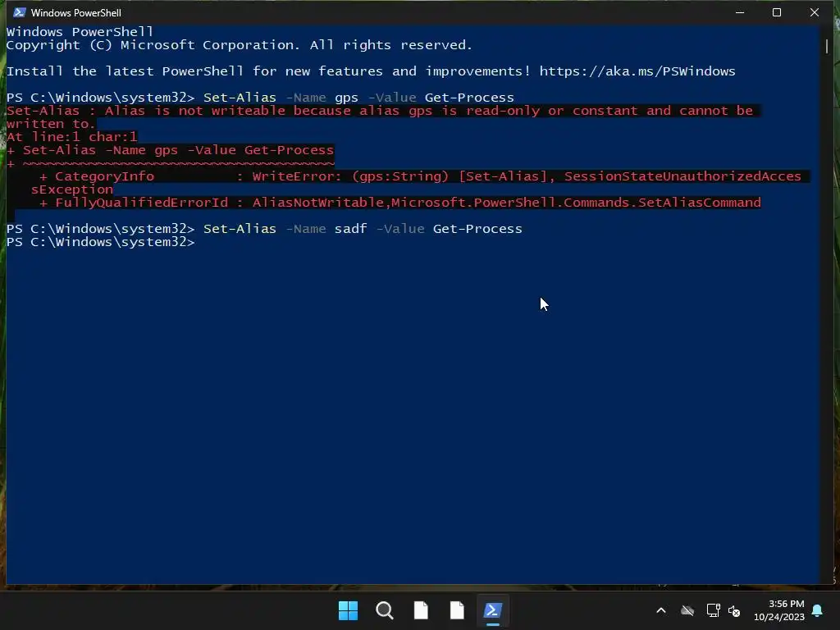Open the notification bell icon
Image resolution: width=840 pixels, height=630 pixels.
point(818,610)
